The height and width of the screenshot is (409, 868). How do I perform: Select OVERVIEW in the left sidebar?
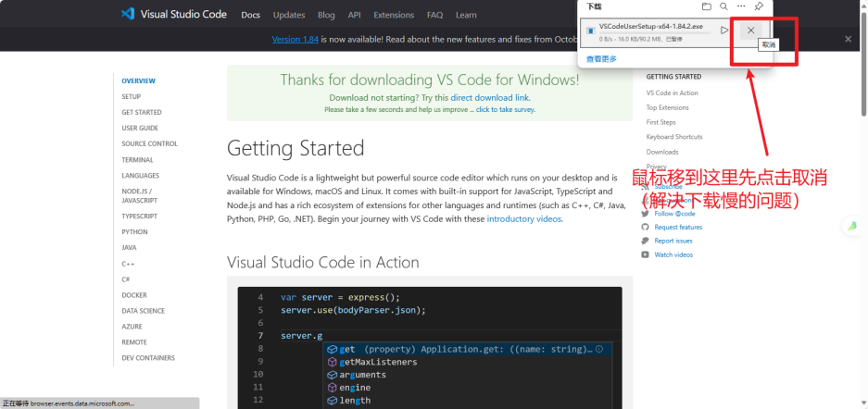click(138, 81)
